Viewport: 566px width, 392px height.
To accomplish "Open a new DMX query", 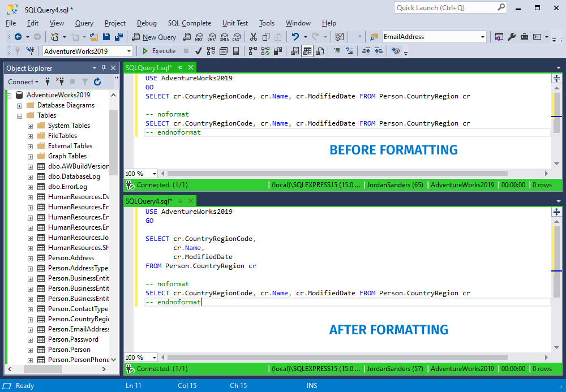I will [x=212, y=37].
